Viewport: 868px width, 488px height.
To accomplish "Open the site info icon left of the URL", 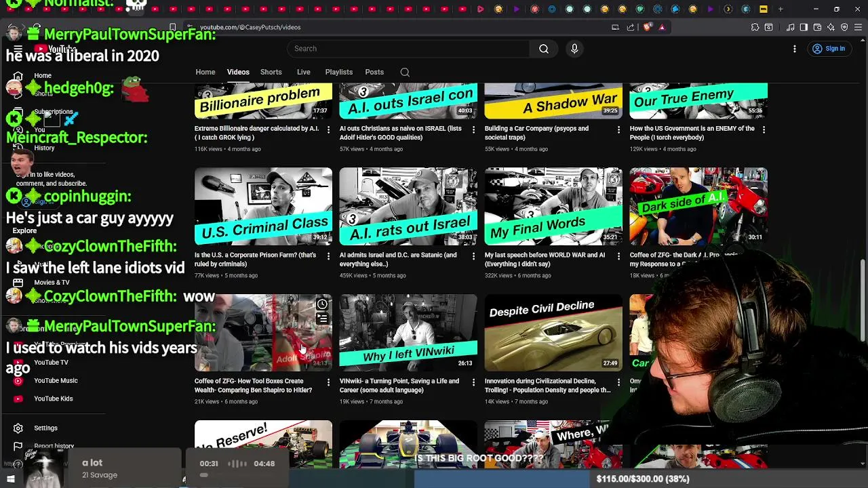I will tap(189, 27).
